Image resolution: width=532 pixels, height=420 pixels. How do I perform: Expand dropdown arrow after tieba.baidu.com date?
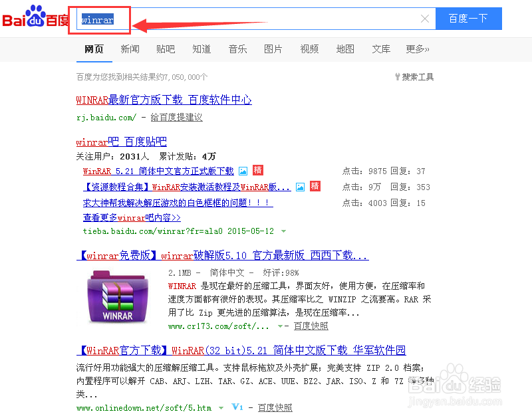pyautogui.click(x=284, y=231)
